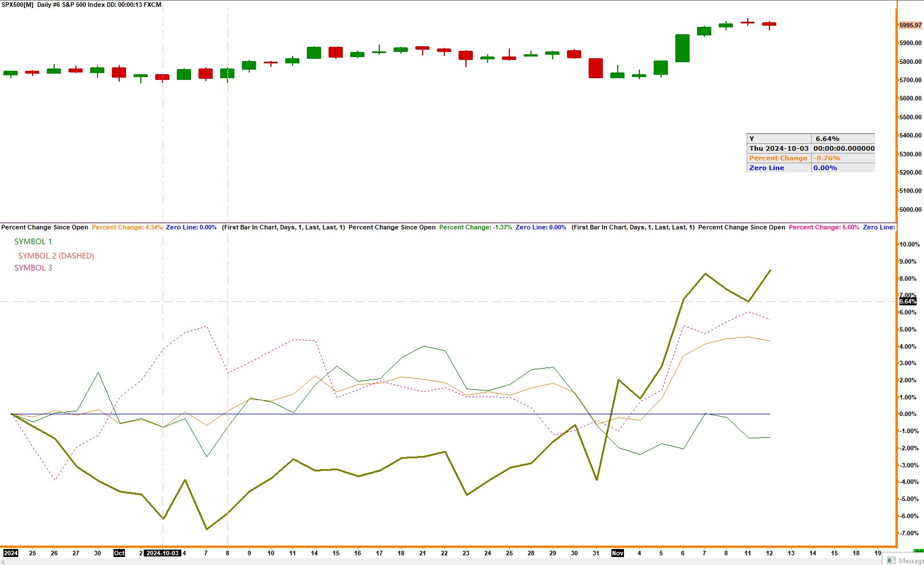The image size is (924, 565).
Task: Click date label 9 on time axis
Action: coord(249,553)
